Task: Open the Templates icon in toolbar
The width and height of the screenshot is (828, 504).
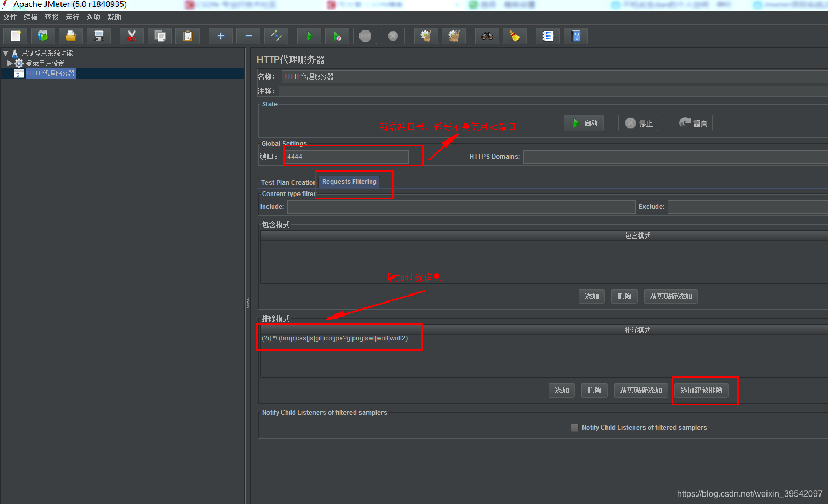Action: (x=43, y=36)
